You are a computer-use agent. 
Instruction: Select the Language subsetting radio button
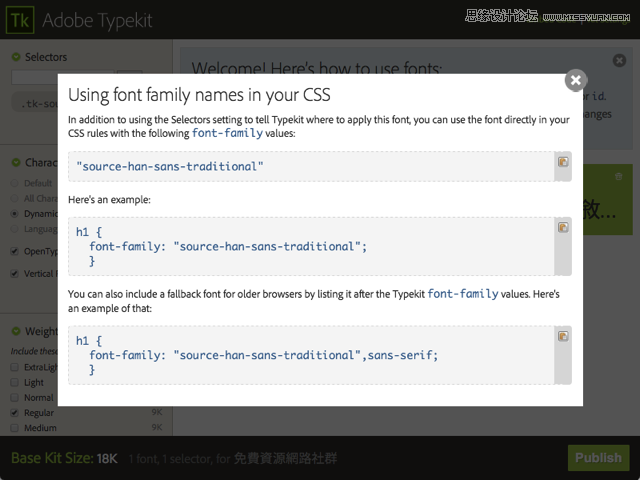point(15,229)
